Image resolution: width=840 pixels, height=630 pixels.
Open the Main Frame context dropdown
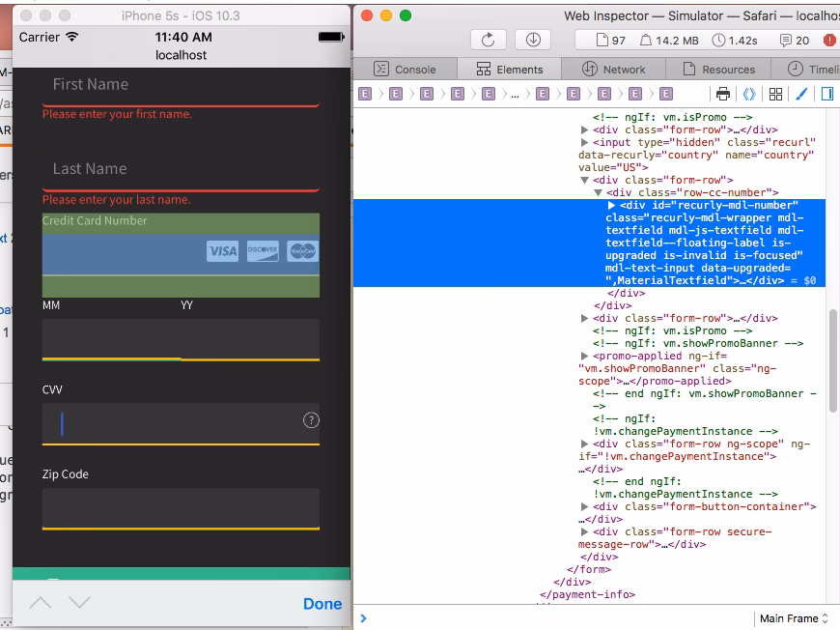pos(794,618)
